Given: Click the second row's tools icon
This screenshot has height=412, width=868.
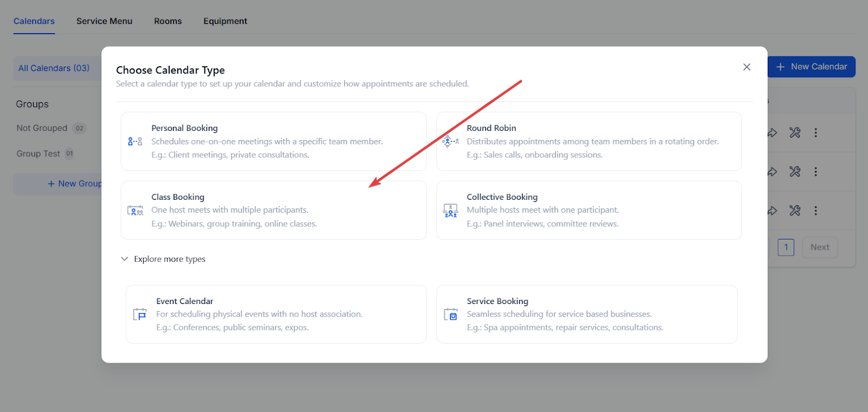Looking at the screenshot, I should click(x=795, y=172).
